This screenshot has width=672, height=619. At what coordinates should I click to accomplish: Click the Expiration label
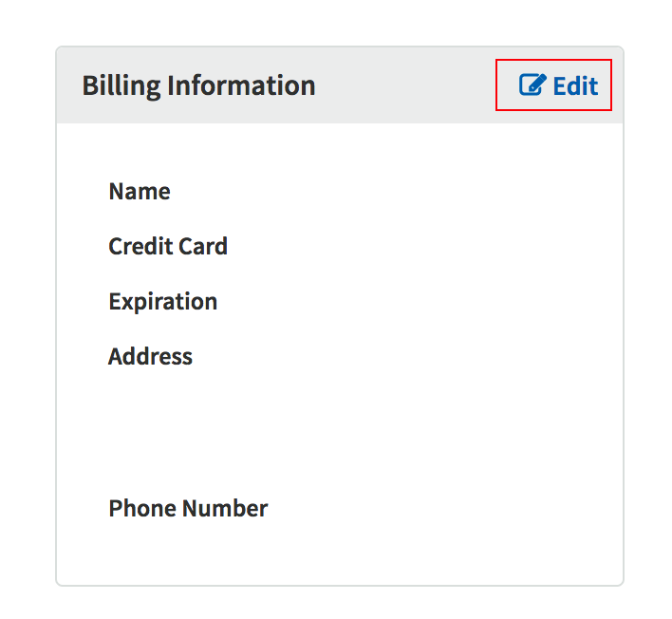(162, 302)
